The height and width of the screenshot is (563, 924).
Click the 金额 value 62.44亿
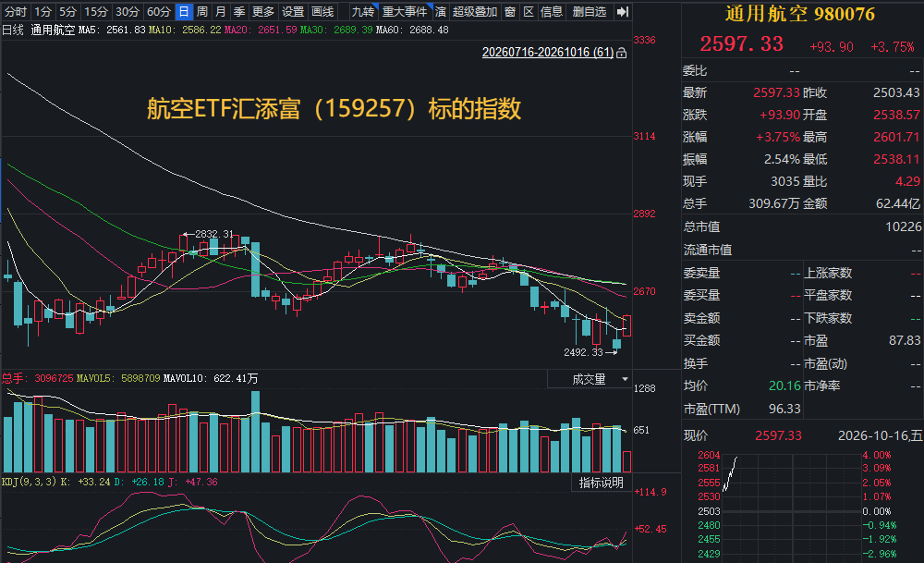tap(897, 204)
